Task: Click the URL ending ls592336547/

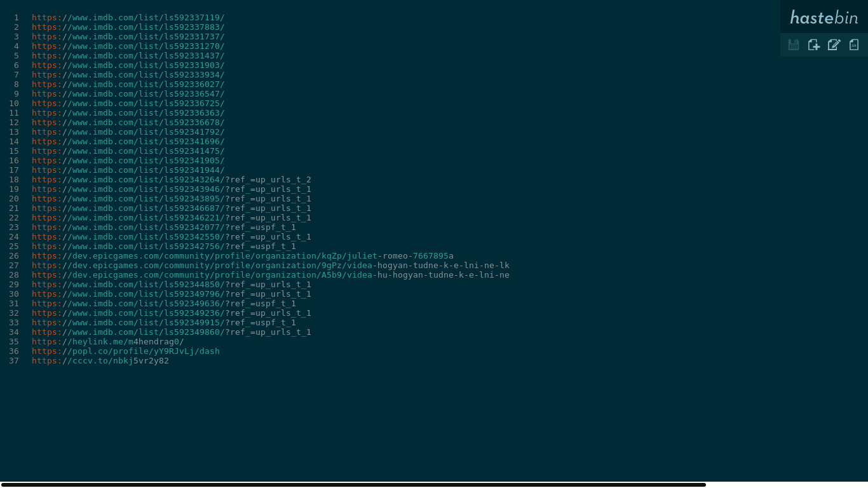Action: click(x=128, y=94)
